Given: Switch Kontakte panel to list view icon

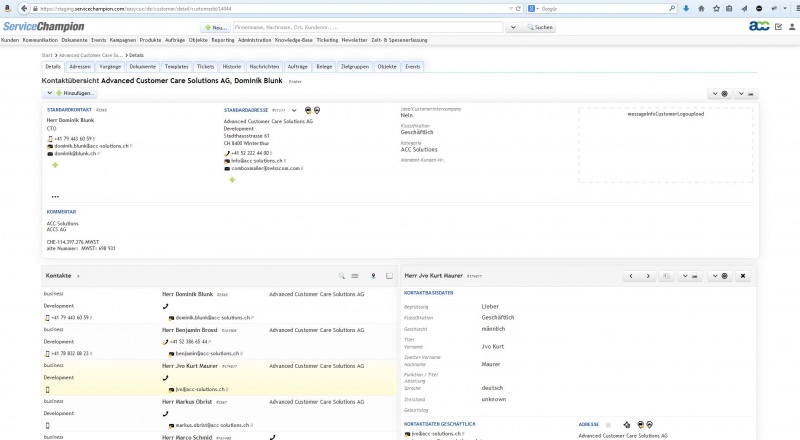Looking at the screenshot, I should (x=355, y=276).
